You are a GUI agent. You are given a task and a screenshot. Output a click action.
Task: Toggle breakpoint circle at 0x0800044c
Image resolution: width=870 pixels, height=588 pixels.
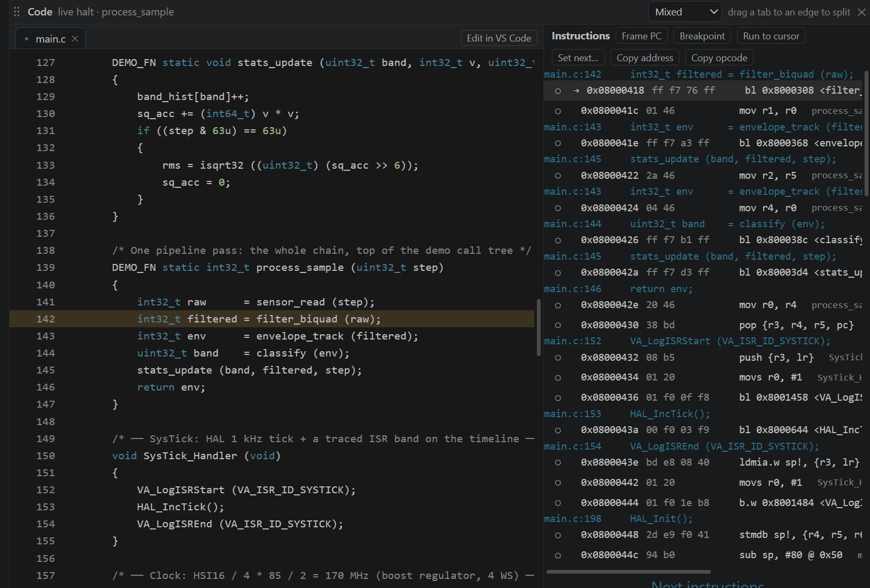(x=558, y=556)
